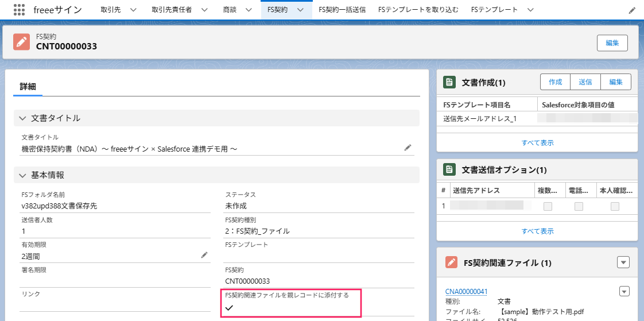The image size is (644, 321).
Task: Click the 文書作成(1) heading
Action: (483, 83)
